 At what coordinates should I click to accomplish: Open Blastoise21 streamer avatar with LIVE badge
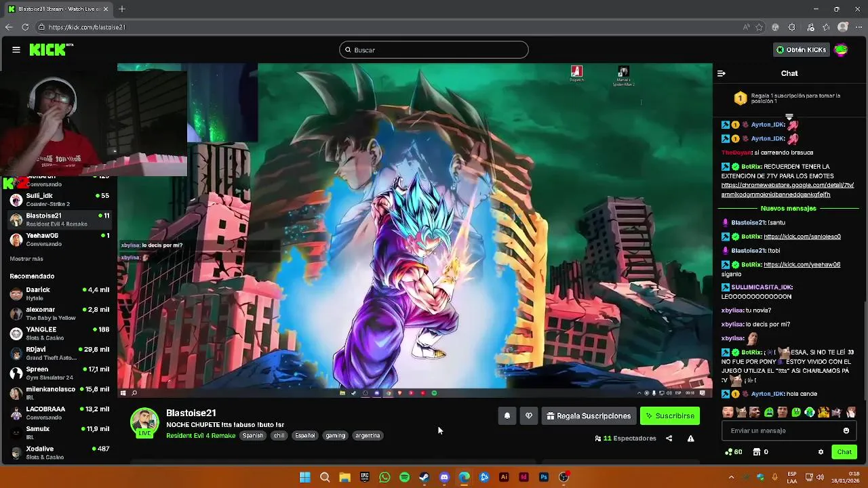144,423
